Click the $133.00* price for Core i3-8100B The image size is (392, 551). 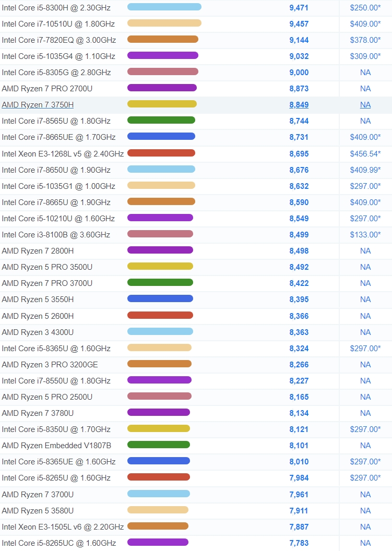[x=365, y=235]
